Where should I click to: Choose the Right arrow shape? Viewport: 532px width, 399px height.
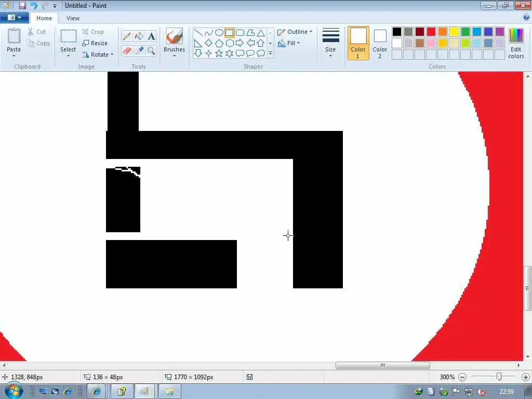240,43
